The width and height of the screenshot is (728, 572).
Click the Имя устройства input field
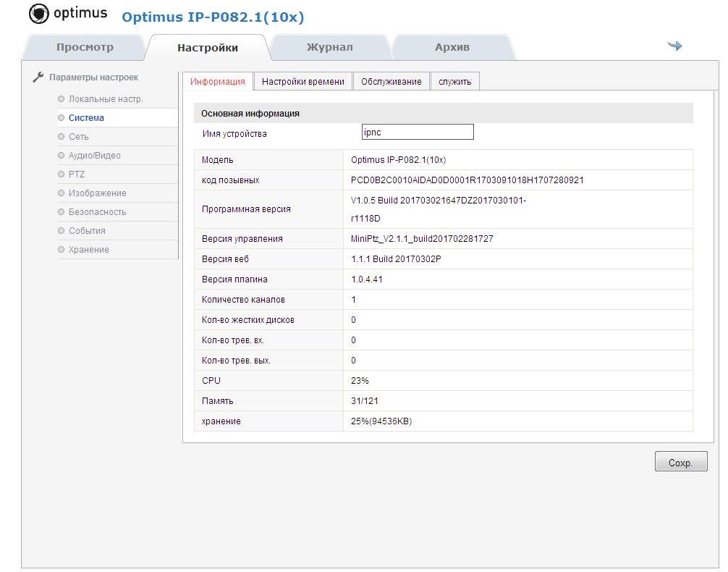click(418, 132)
